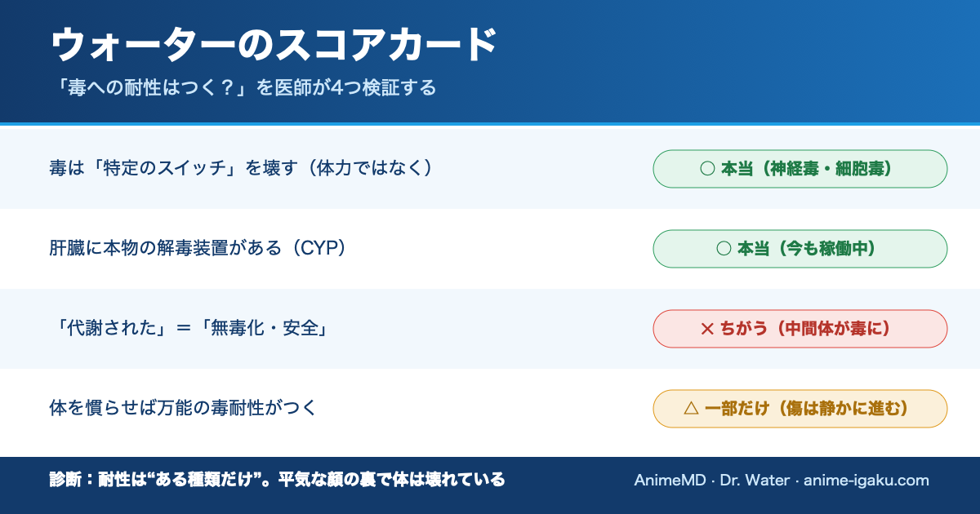Click the ○ circle icon in the first verdict badge
The height and width of the screenshot is (514, 980).
[x=708, y=169]
